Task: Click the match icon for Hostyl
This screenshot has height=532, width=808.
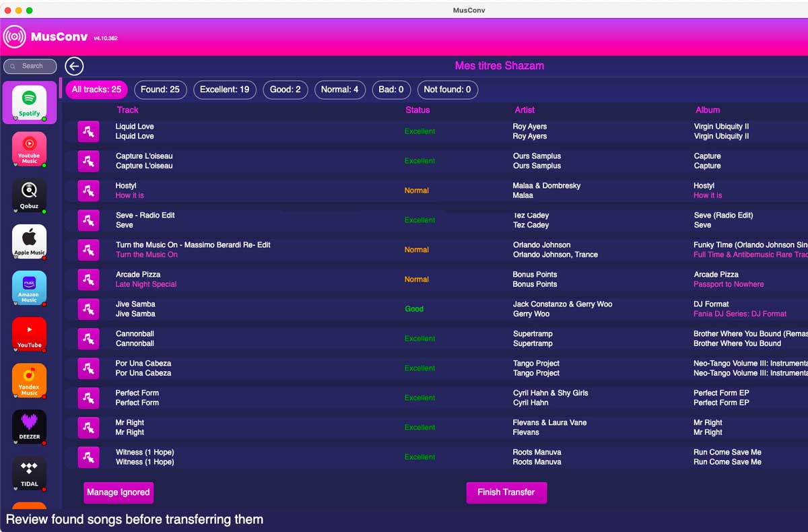Action: (88, 191)
